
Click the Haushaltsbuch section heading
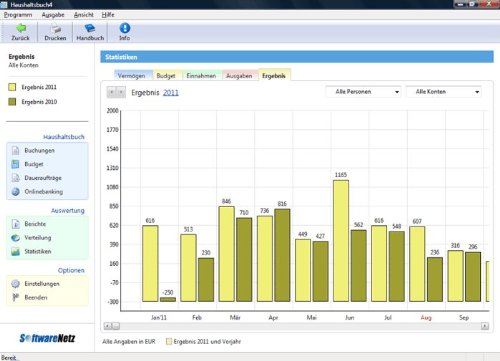[x=64, y=137]
